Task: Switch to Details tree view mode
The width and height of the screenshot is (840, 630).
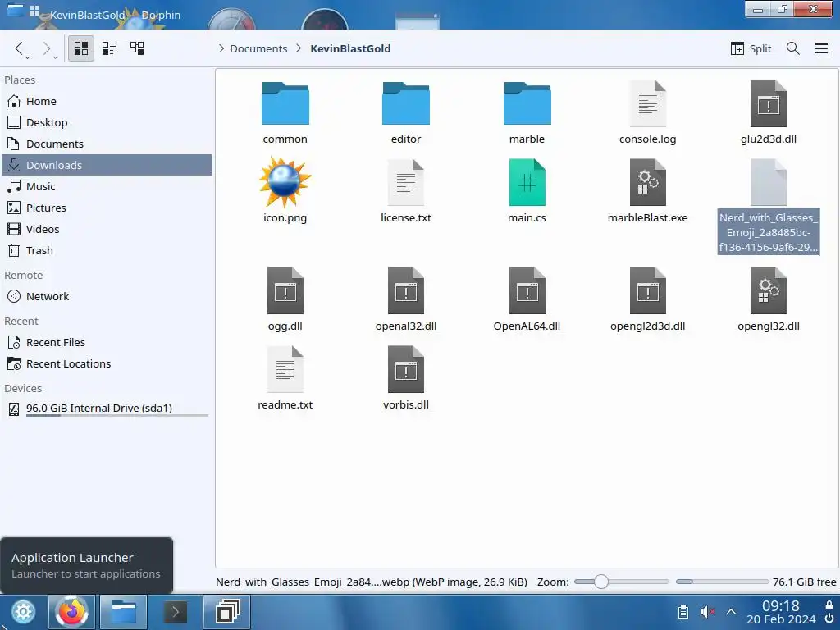Action: click(x=137, y=48)
